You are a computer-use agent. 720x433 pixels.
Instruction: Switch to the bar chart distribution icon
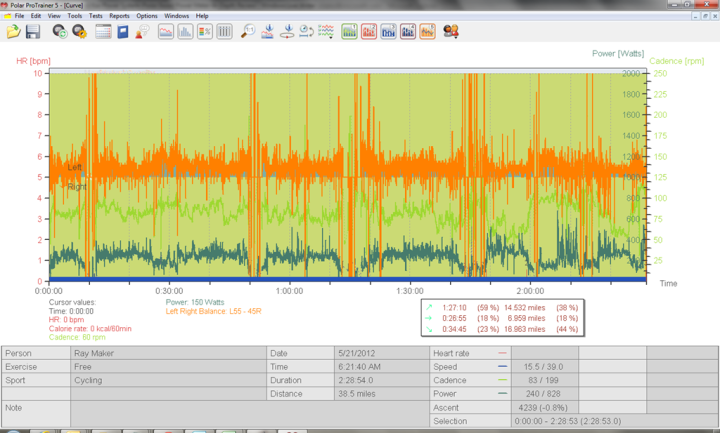pyautogui.click(x=186, y=32)
